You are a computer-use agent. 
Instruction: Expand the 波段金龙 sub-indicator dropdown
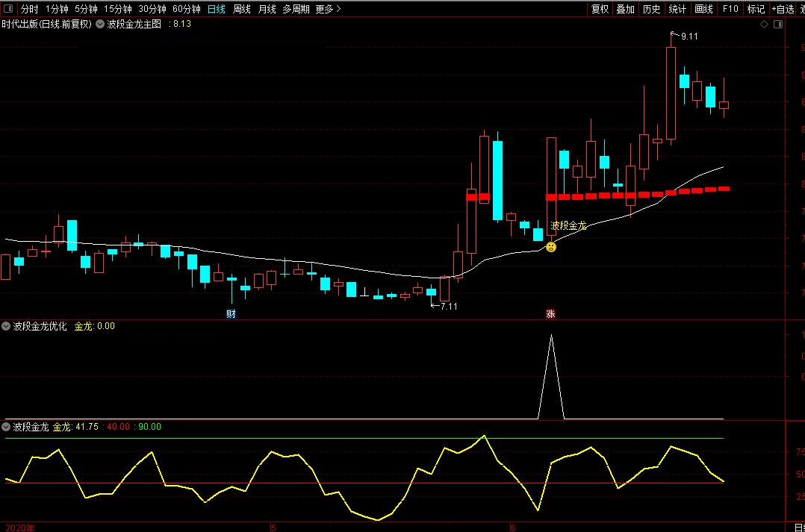[6, 426]
